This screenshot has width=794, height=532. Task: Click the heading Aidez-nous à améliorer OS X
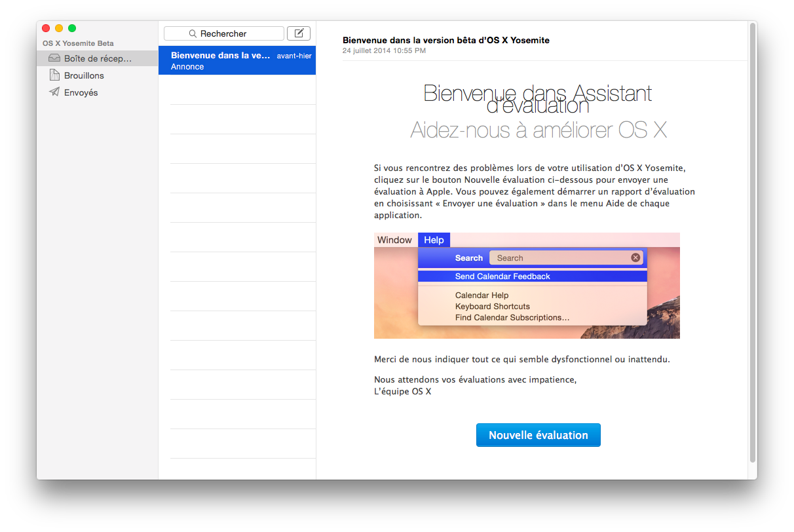tap(539, 130)
